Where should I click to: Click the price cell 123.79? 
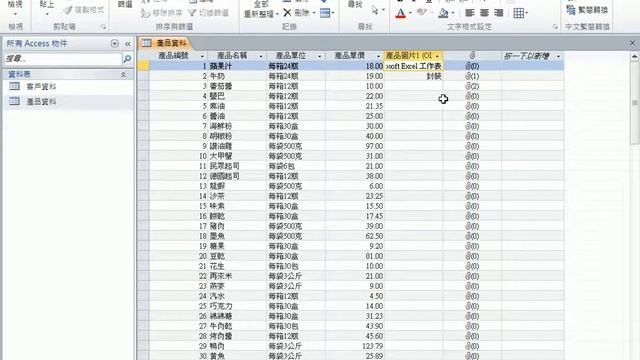(355, 346)
